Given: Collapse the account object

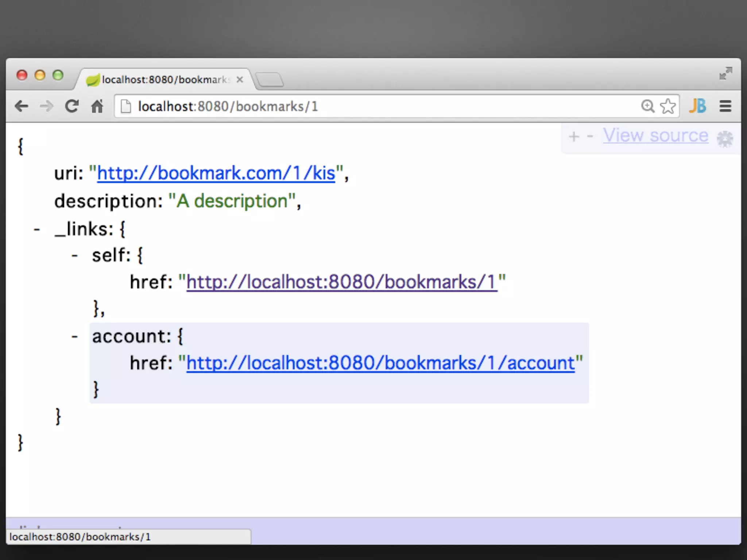Looking at the screenshot, I should click(75, 337).
